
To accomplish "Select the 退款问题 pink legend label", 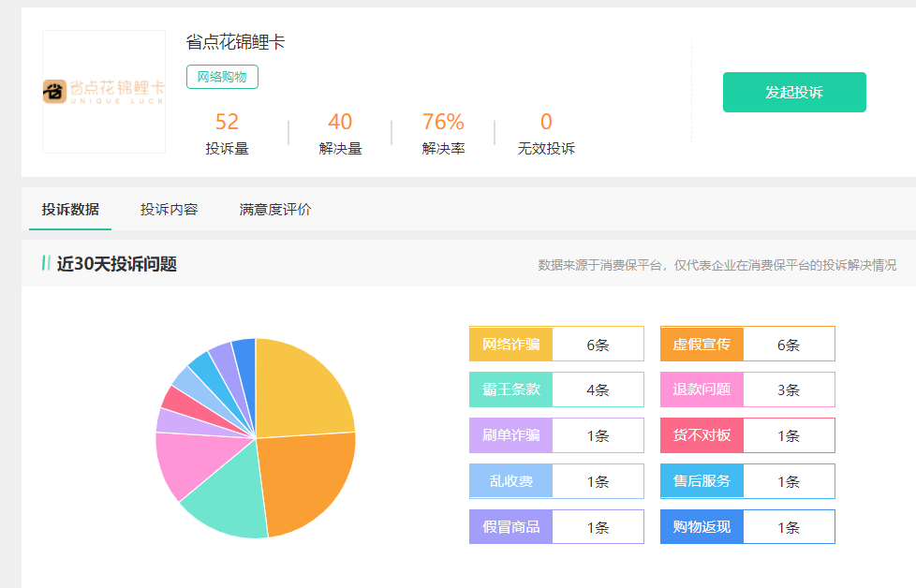I will [702, 390].
